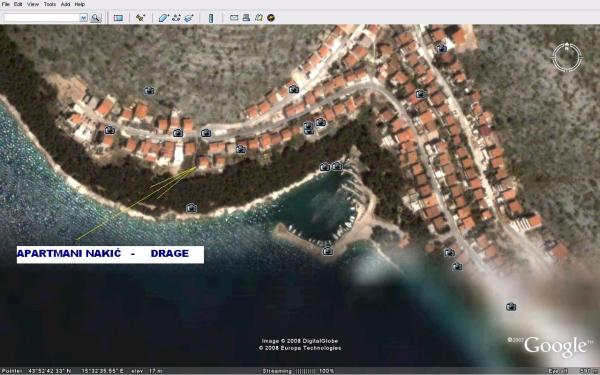Image resolution: width=600 pixels, height=375 pixels.
Task: Switch to Sky mode icon
Action: [271, 18]
